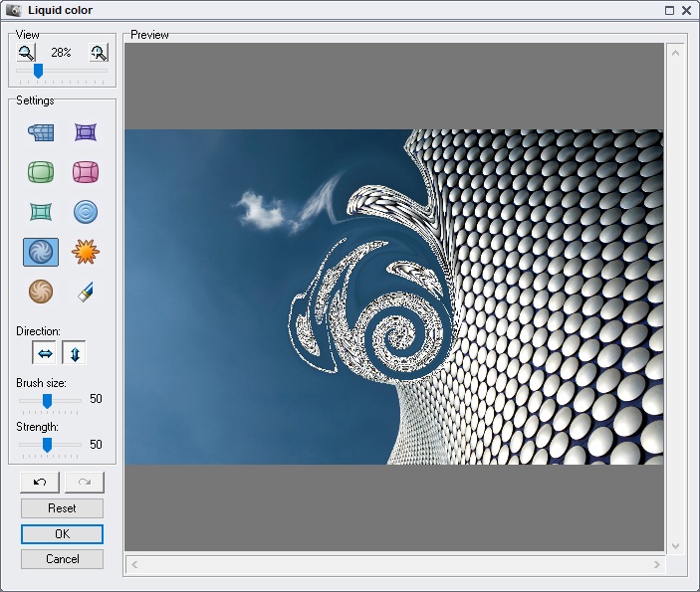Select the green bulge tool
Viewport: 700px width, 592px height.
[x=41, y=172]
